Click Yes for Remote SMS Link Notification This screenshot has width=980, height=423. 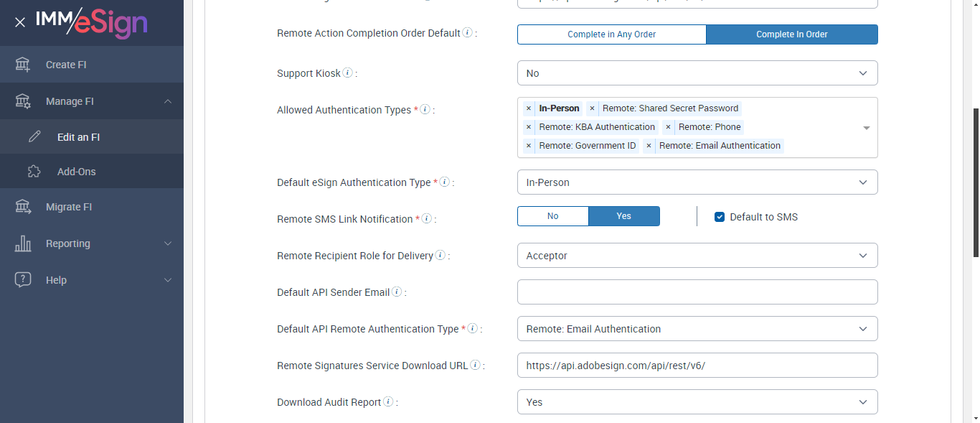[623, 216]
